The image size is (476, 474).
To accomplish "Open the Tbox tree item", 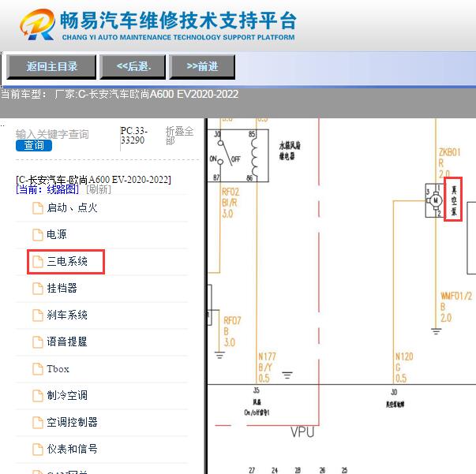I will [58, 369].
